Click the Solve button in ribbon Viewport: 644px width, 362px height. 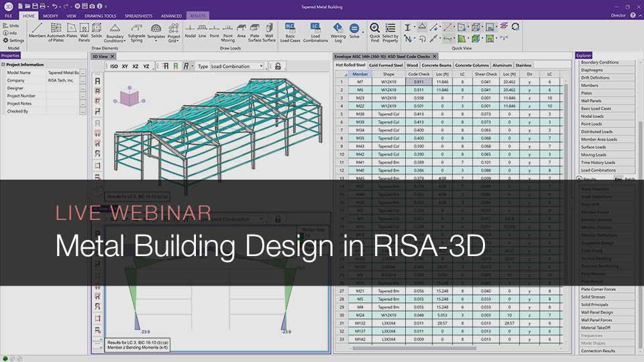pos(354,30)
